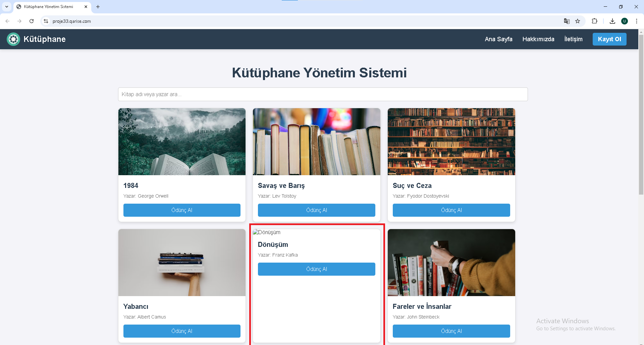Click the 1984 book title
The image size is (644, 345).
[131, 186]
